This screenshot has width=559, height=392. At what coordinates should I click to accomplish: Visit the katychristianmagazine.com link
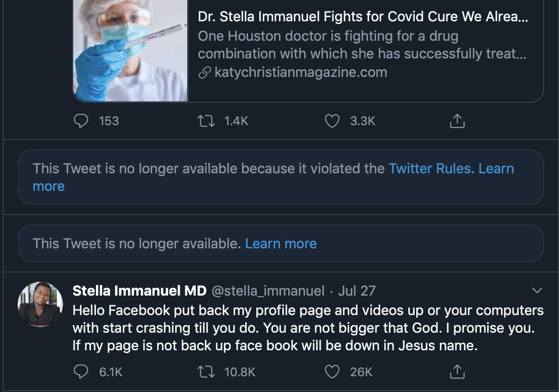pos(300,72)
